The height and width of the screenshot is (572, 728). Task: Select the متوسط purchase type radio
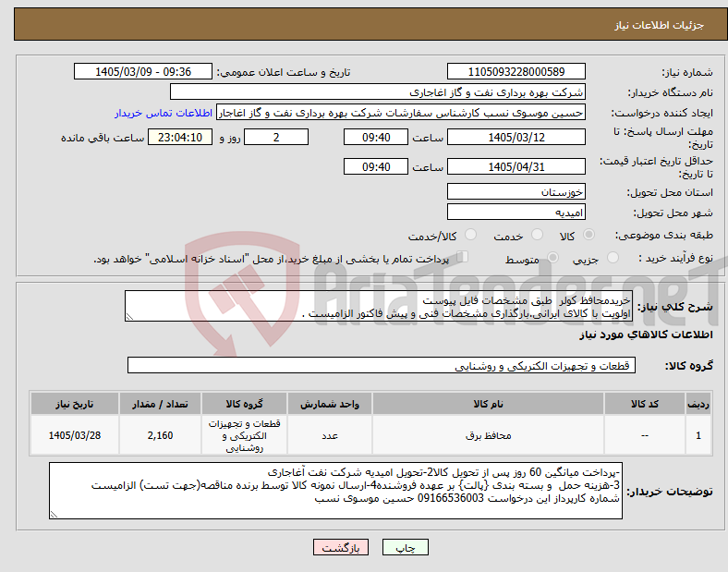[552, 258]
